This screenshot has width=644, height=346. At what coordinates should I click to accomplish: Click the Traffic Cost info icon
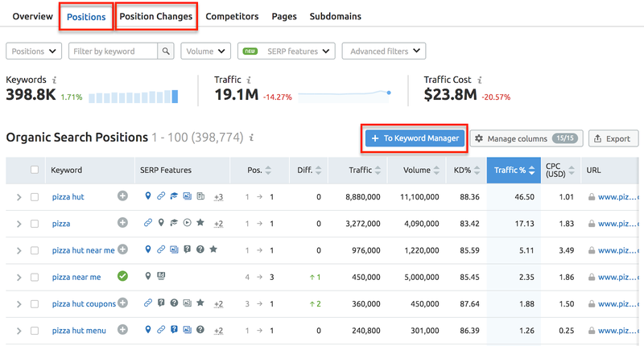coord(479,80)
